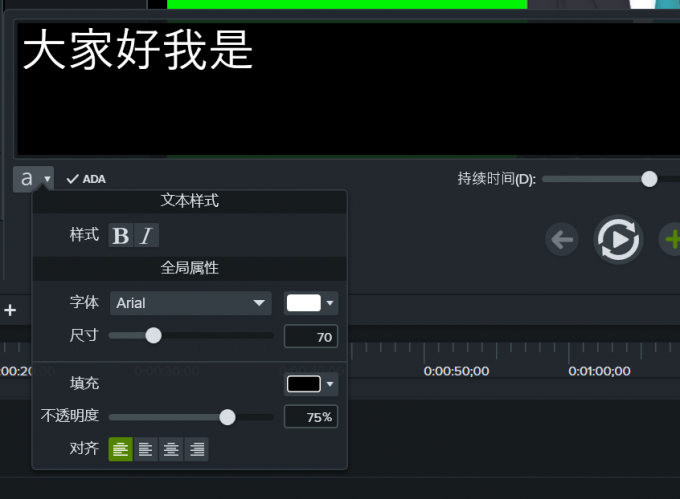The width and height of the screenshot is (680, 499).
Task: Expand the white font color picker
Action: [x=310, y=303]
